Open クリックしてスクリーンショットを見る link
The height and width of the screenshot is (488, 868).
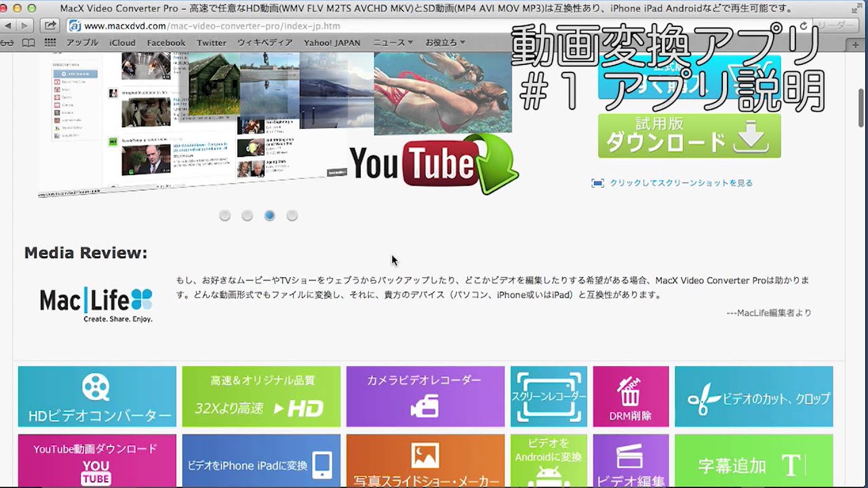(681, 183)
